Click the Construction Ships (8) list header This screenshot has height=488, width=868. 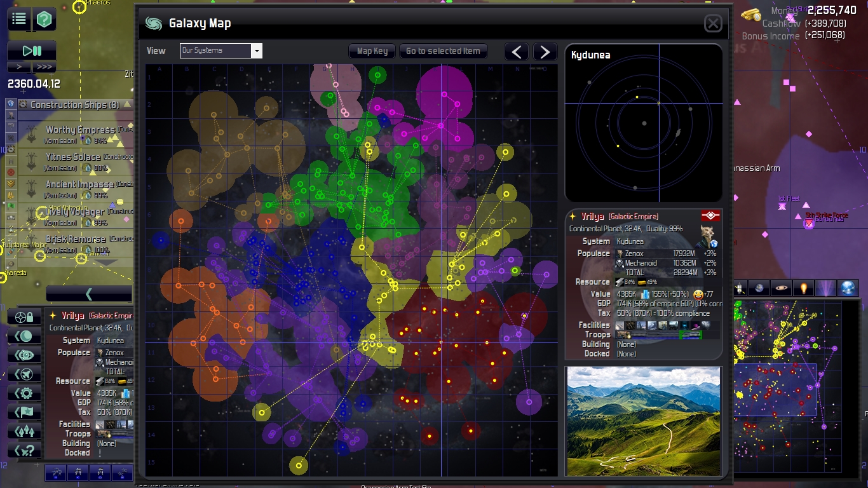(x=75, y=105)
